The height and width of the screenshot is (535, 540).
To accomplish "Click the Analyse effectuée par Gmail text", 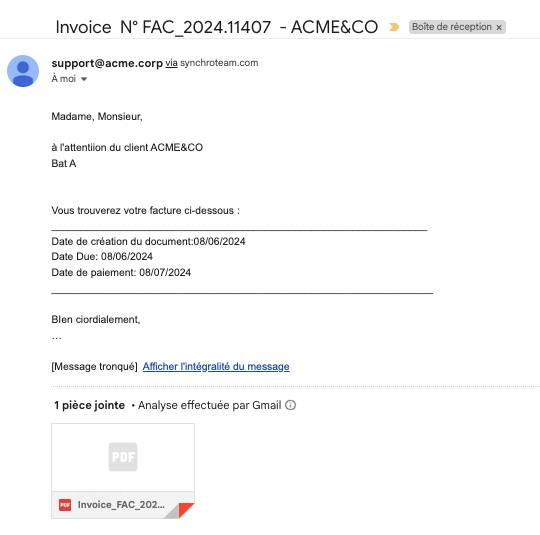I will coord(209,405).
